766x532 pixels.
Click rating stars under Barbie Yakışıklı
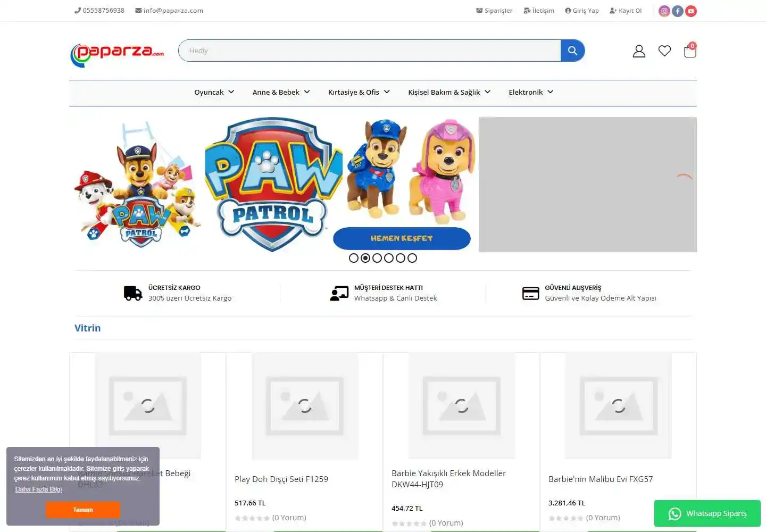(409, 523)
